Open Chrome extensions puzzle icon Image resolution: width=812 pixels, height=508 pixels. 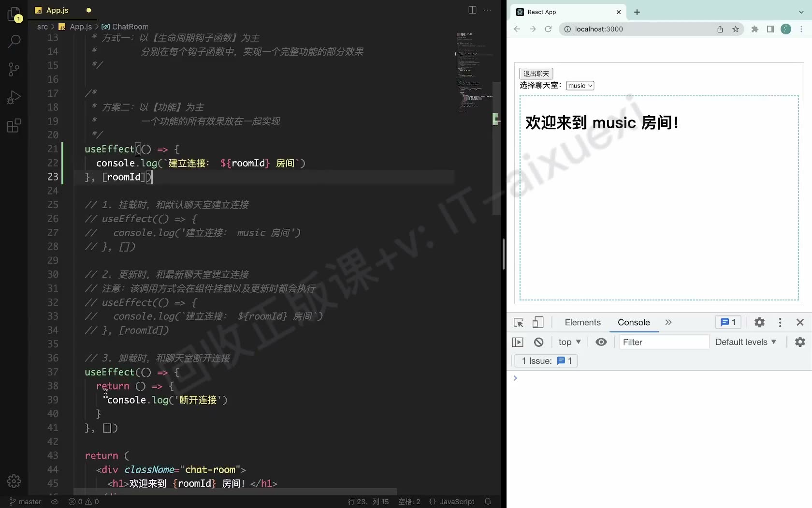755,29
